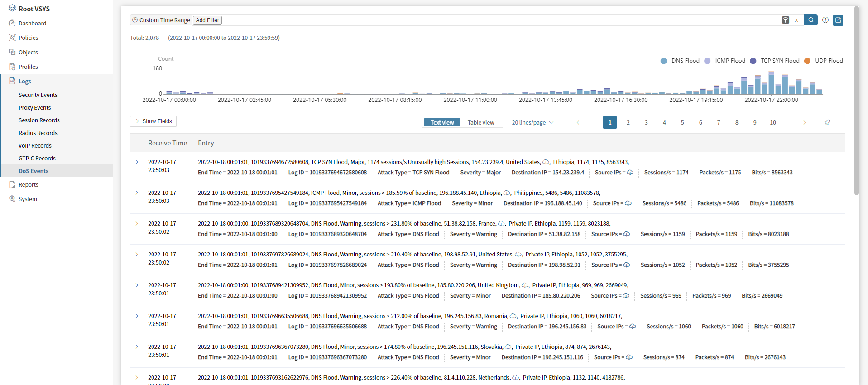Expand the first TCP SYN Flood log entry

tap(137, 162)
